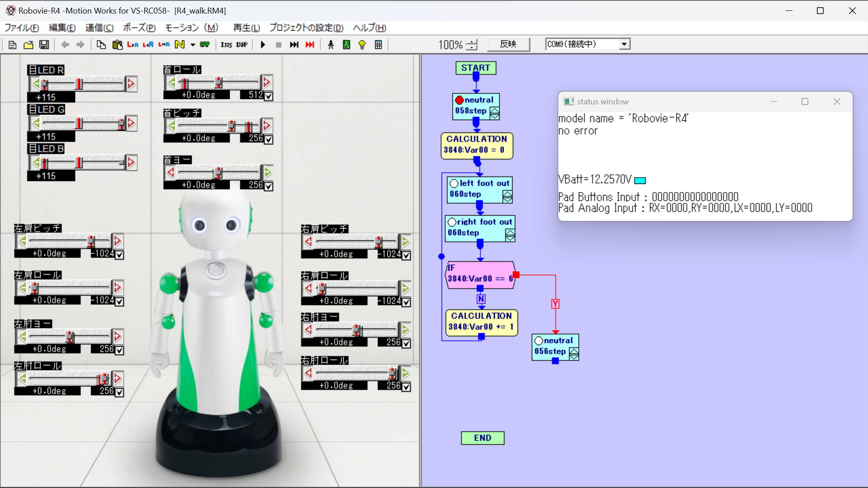The image size is (868, 488).
Task: Open the COM9 port dropdown
Action: point(624,44)
